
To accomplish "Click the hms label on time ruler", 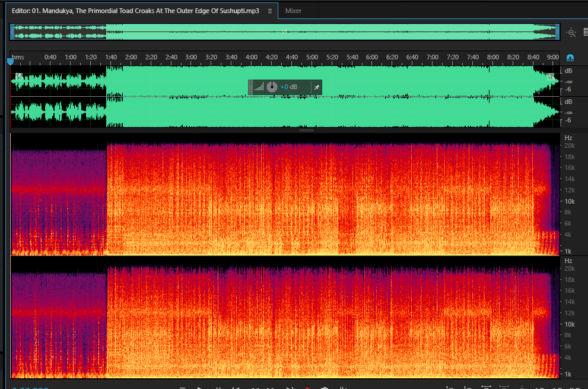I will [18, 57].
